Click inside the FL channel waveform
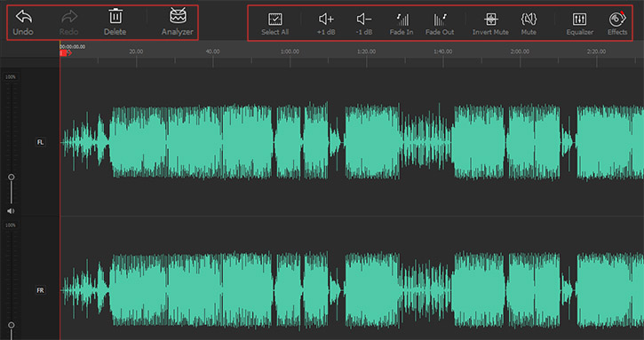Image resolution: width=644 pixels, height=340 pixels. pyautogui.click(x=352, y=142)
